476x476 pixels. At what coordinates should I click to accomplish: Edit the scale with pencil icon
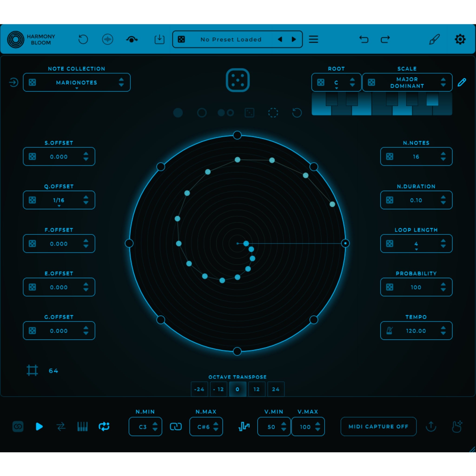(462, 82)
